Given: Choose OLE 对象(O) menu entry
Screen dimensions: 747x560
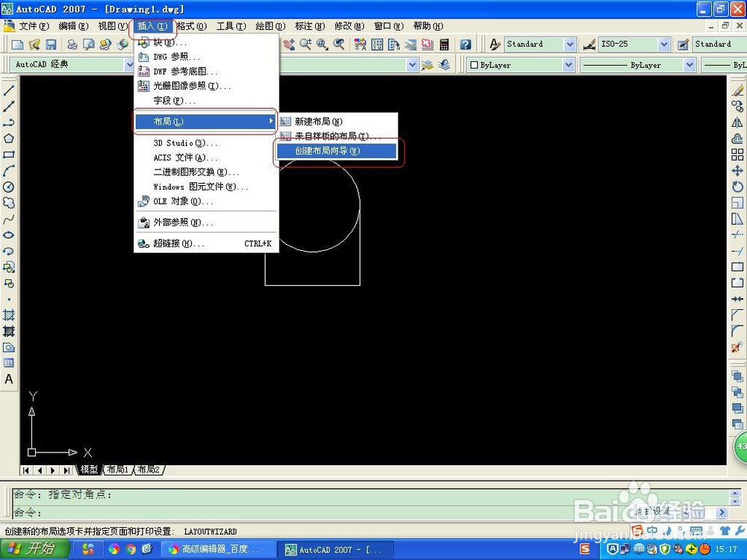Looking at the screenshot, I should pyautogui.click(x=206, y=202).
